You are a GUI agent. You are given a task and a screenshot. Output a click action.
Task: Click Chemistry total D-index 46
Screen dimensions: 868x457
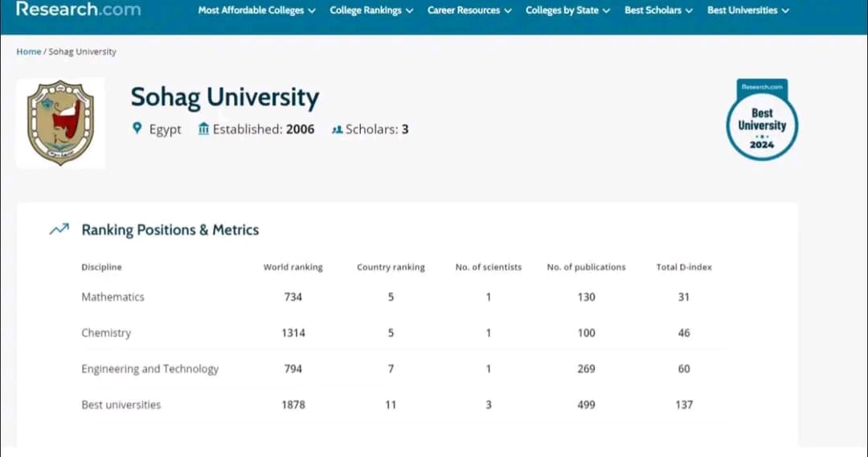684,333
